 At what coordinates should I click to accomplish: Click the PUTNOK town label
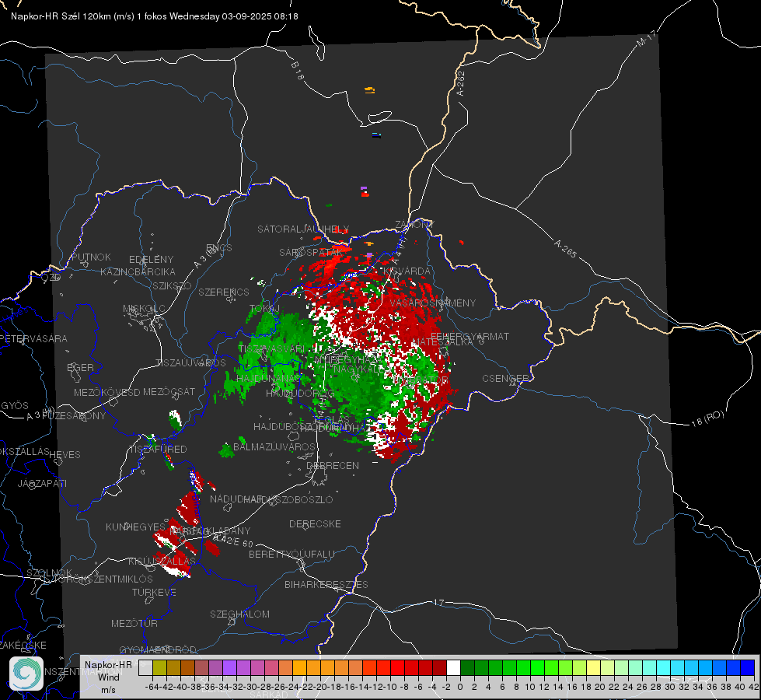[x=91, y=257]
